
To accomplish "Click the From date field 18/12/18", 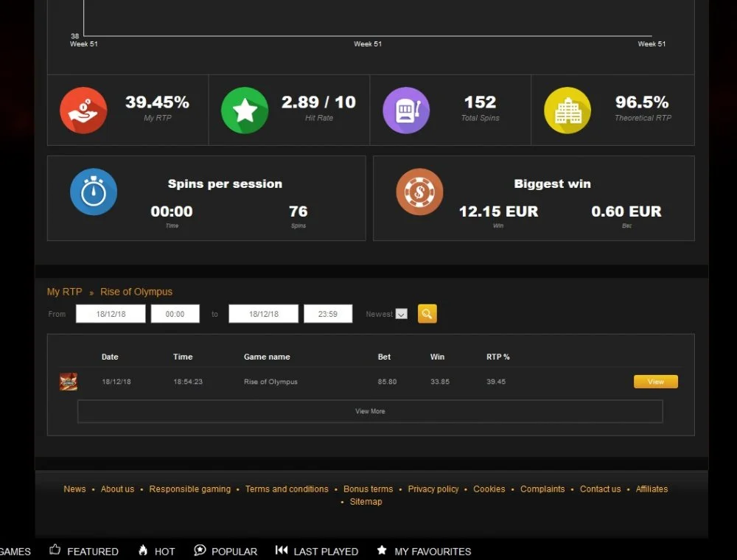I will click(x=111, y=314).
